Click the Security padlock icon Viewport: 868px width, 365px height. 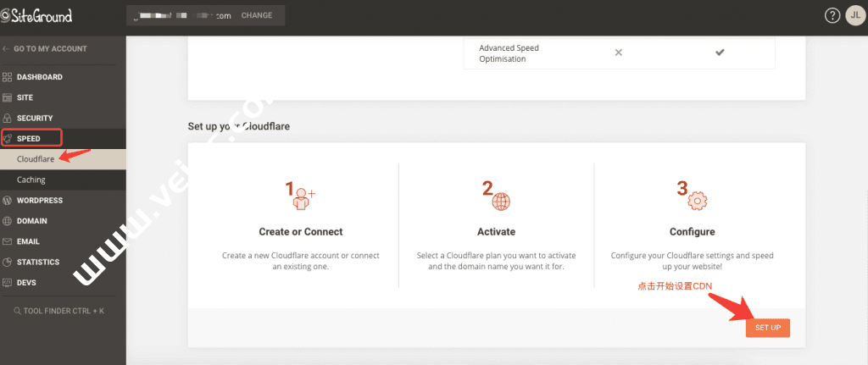[x=7, y=118]
